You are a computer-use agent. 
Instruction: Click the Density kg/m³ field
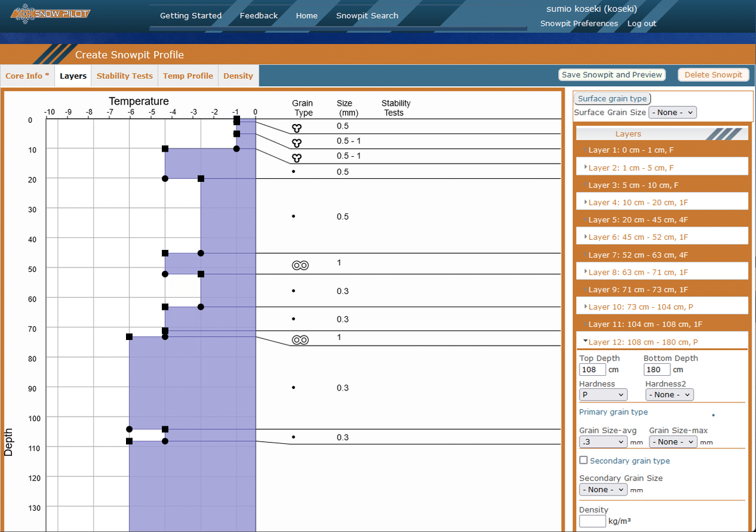tap(592, 521)
